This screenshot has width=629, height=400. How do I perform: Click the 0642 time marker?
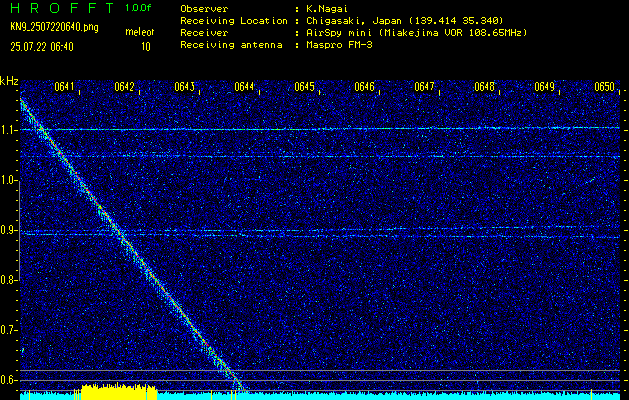click(x=124, y=87)
